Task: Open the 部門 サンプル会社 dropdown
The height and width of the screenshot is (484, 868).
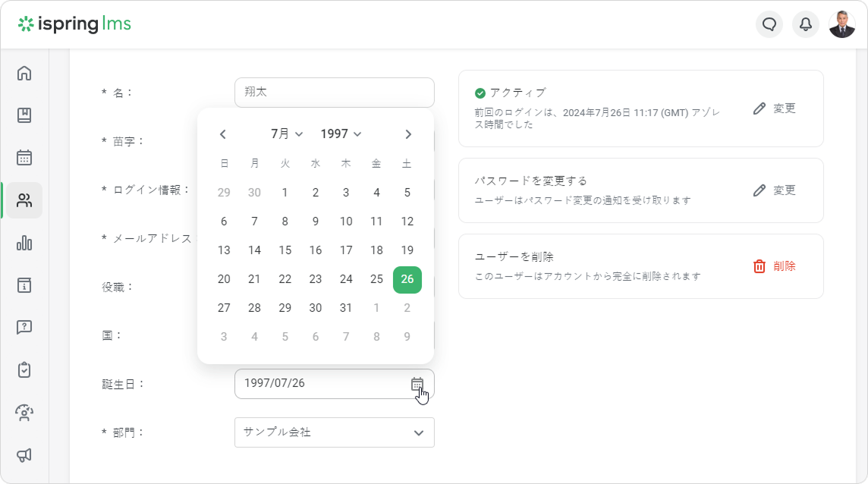Action: tap(335, 432)
